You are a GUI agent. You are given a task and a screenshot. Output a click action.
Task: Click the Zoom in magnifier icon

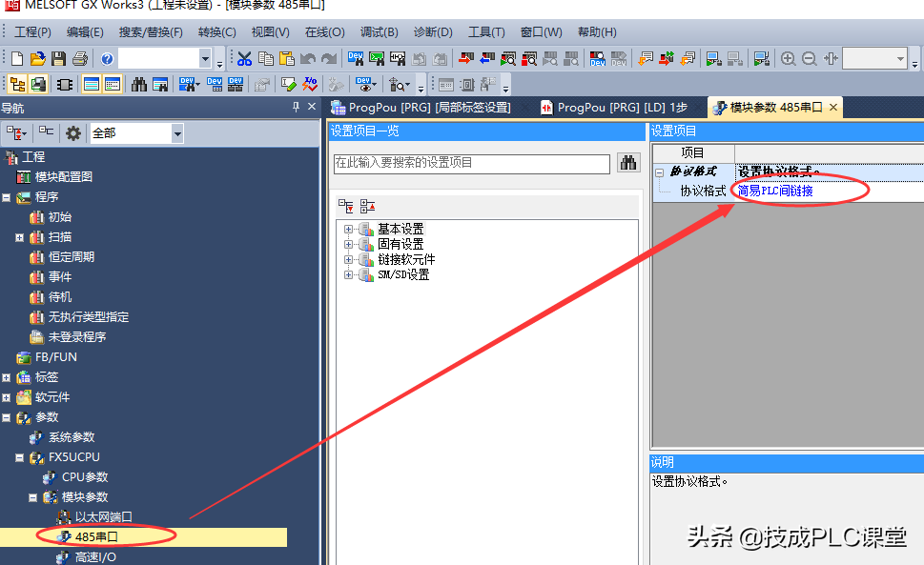click(788, 59)
